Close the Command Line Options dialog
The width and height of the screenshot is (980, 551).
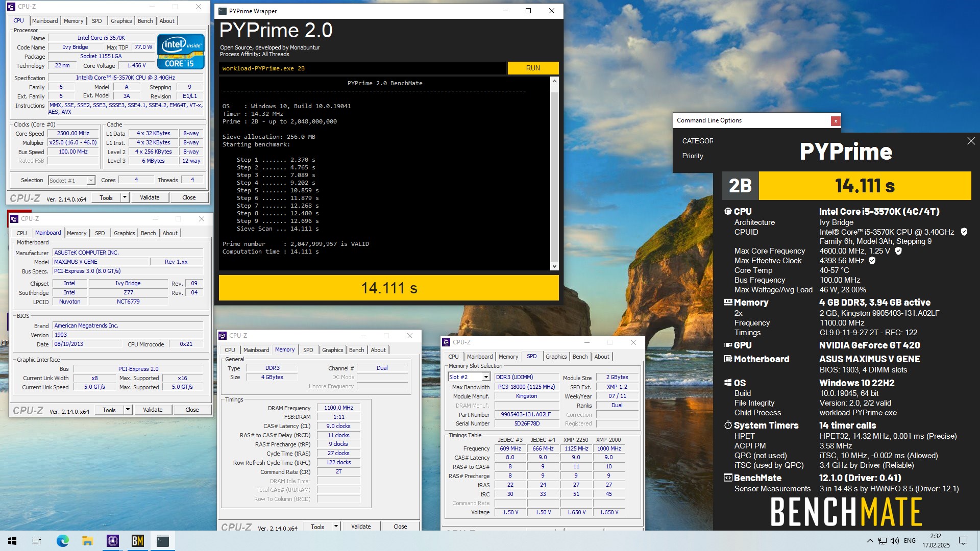[x=836, y=121]
